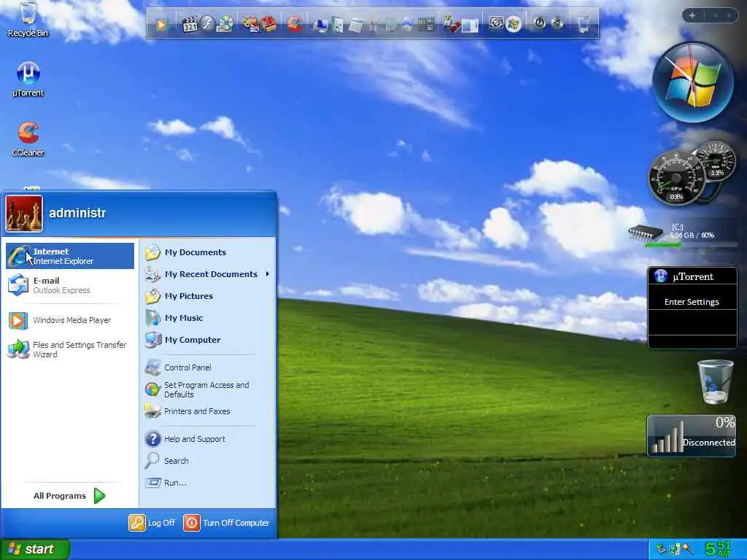Click the µTorrent gadget header

click(692, 276)
